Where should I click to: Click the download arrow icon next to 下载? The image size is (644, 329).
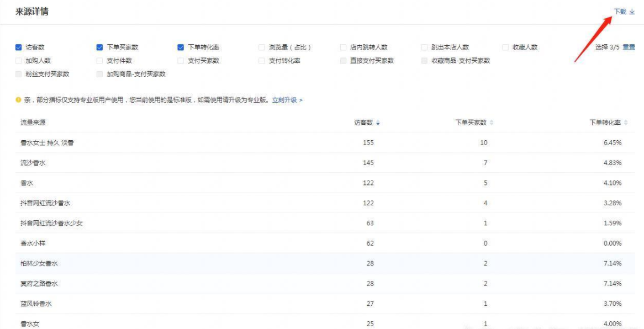(x=631, y=12)
